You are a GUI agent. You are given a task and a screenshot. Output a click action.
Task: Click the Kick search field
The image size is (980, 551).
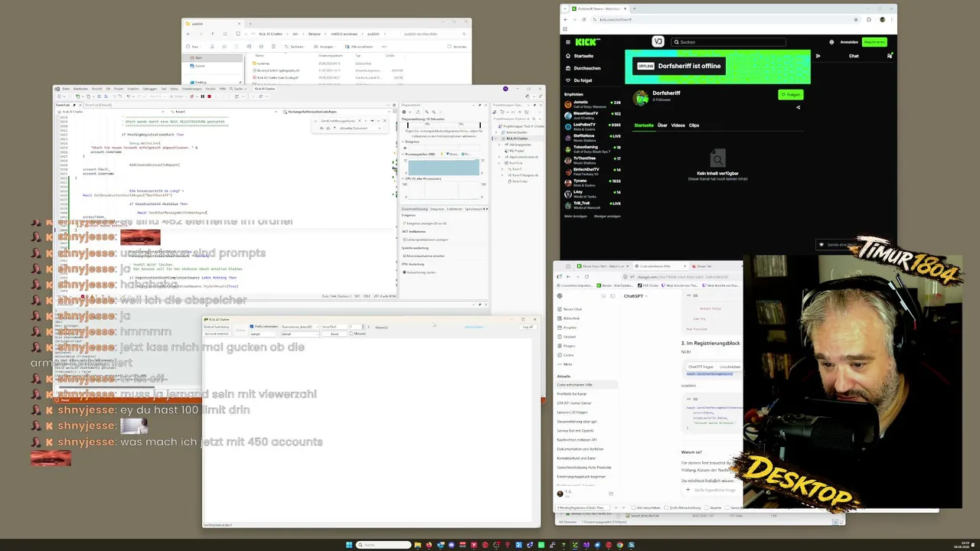(x=728, y=42)
